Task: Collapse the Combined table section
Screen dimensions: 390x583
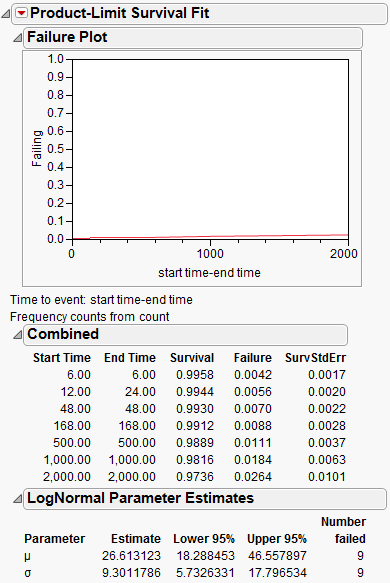Action: (17, 335)
